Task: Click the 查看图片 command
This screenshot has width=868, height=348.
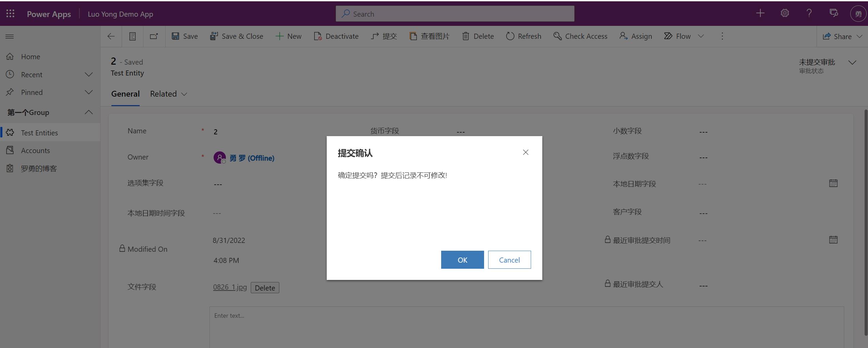Action: tap(429, 36)
